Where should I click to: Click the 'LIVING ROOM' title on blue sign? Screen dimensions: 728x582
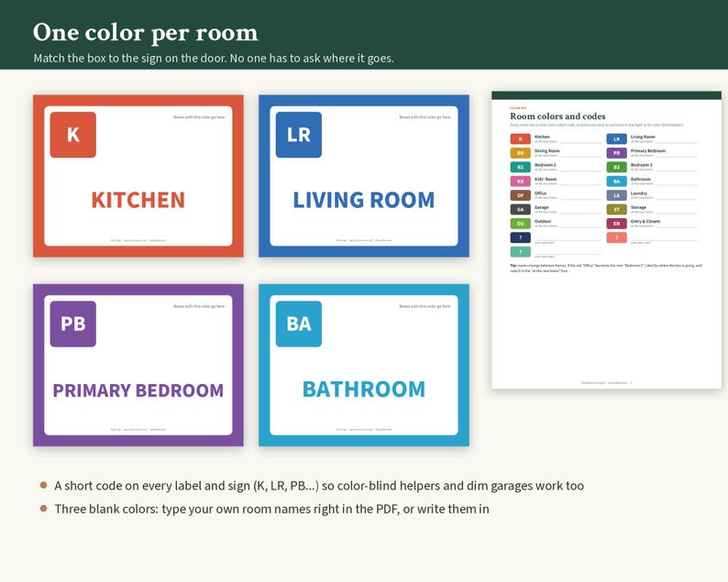[364, 200]
